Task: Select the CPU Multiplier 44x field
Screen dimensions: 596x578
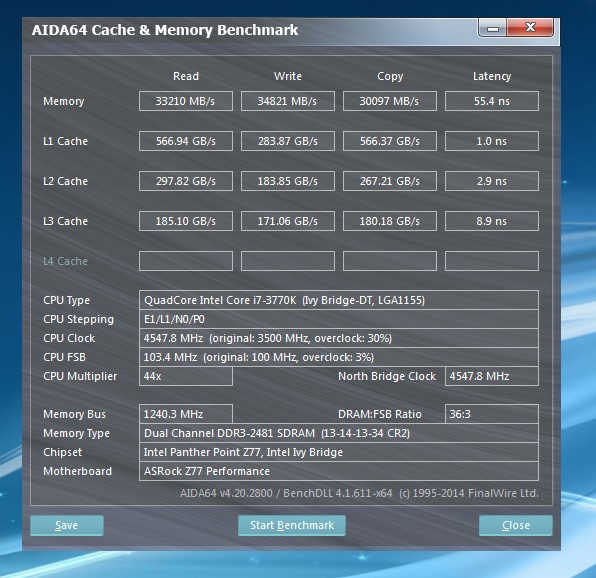Action: pos(185,376)
